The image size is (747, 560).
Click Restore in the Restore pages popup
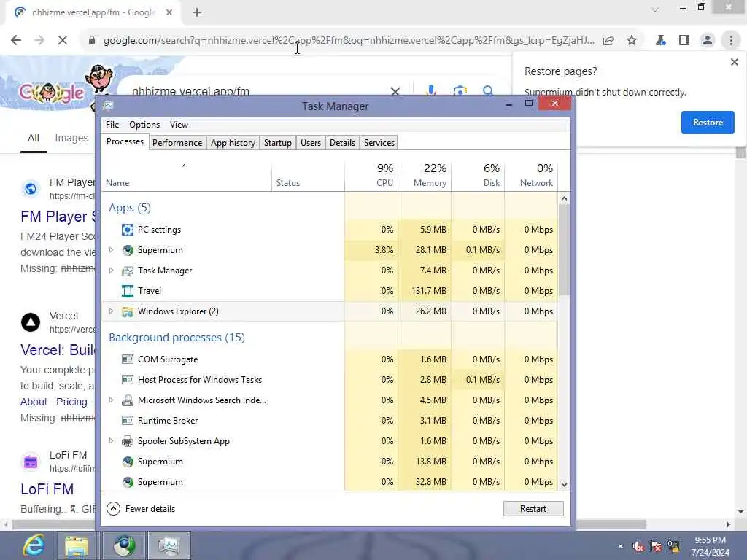point(708,122)
